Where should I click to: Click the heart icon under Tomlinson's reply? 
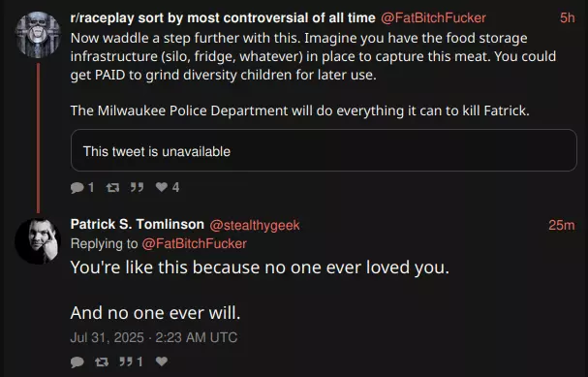click(x=162, y=361)
